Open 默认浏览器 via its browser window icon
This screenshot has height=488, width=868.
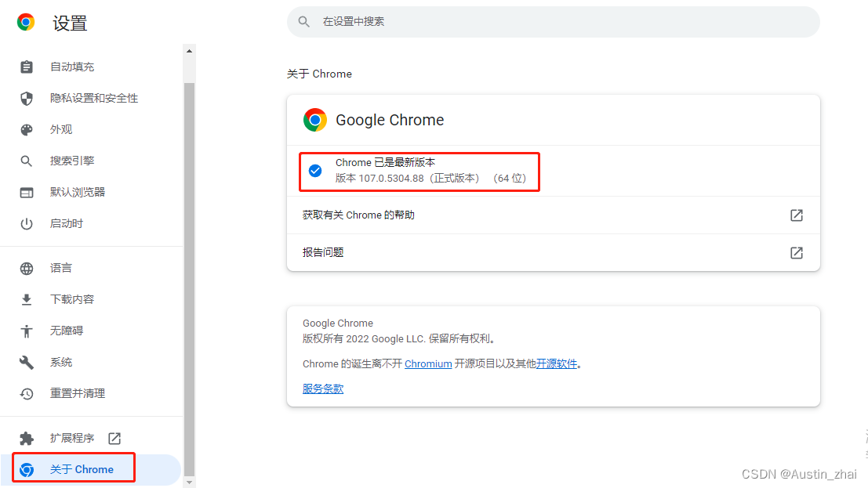coord(26,193)
